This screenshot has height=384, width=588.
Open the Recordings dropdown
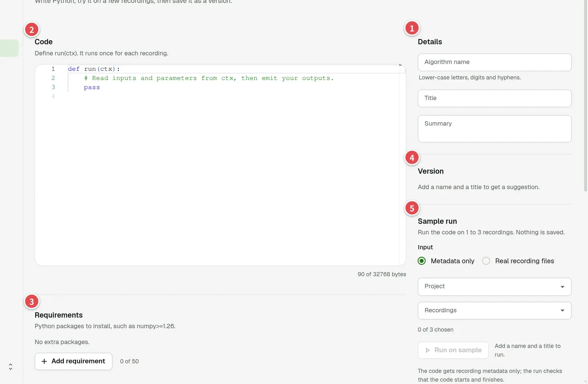(x=494, y=310)
